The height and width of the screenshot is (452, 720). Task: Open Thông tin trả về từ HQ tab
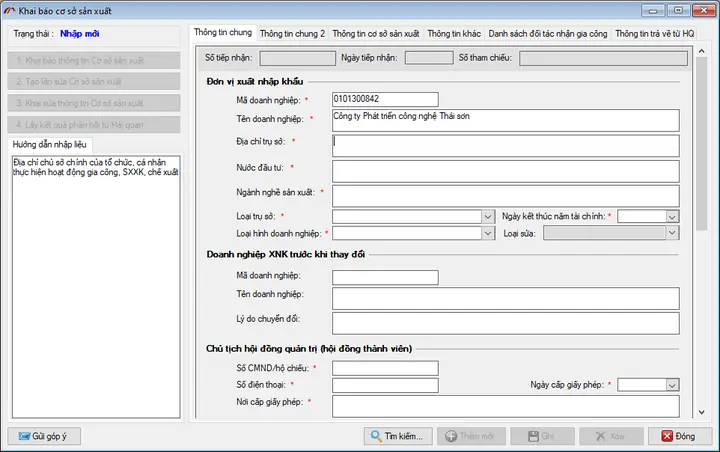click(x=654, y=34)
